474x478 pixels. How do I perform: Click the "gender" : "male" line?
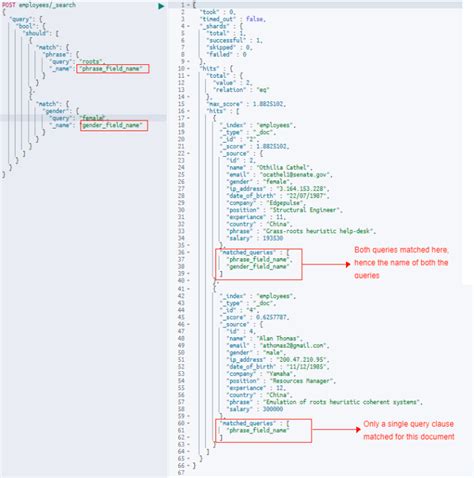tap(256, 353)
